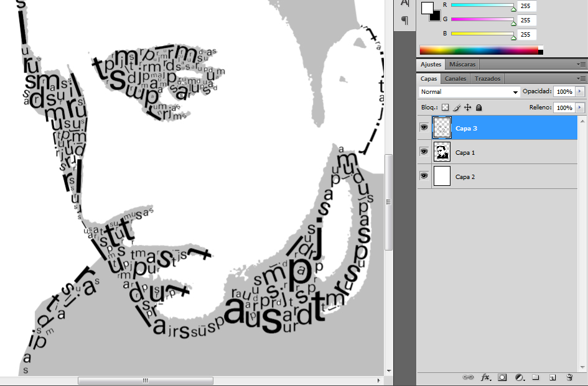The width and height of the screenshot is (588, 386).
Task: Click the canvas horizontal scrollbar thumb
Action: [146, 380]
